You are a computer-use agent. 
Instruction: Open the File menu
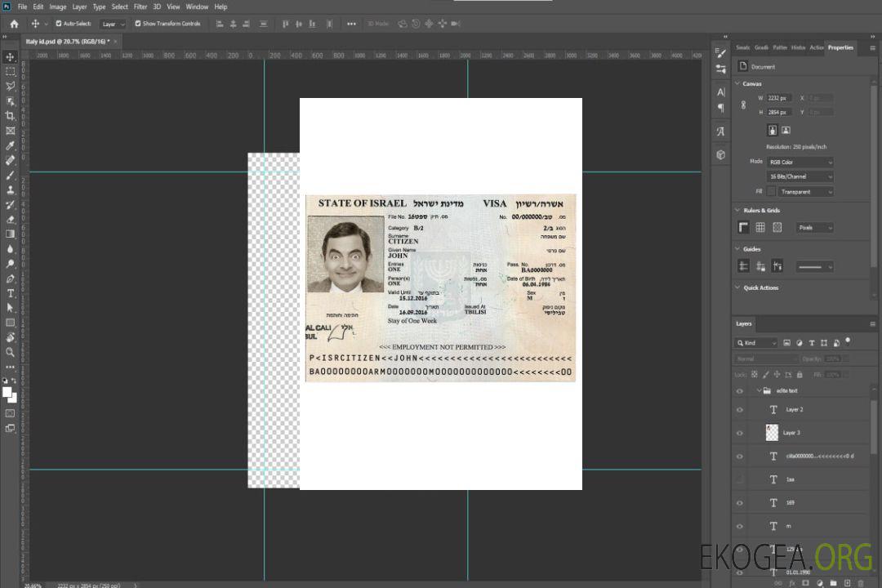pos(23,7)
